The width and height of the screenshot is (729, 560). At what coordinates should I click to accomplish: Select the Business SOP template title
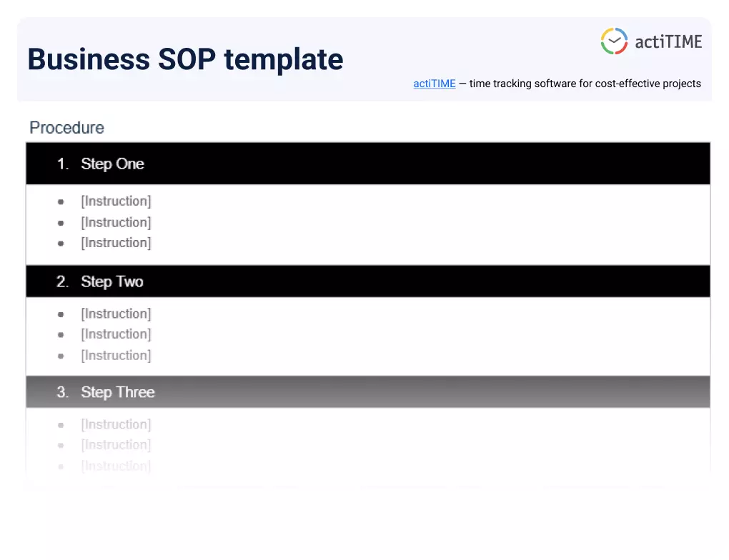tap(186, 59)
